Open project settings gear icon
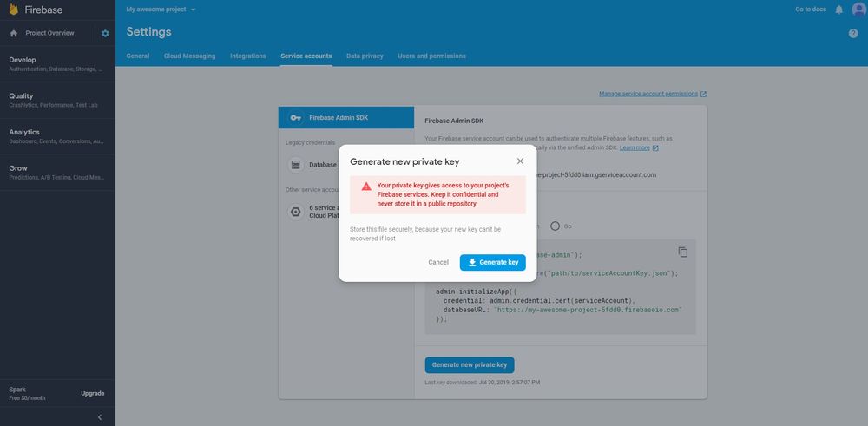Image resolution: width=868 pixels, height=426 pixels. [105, 33]
